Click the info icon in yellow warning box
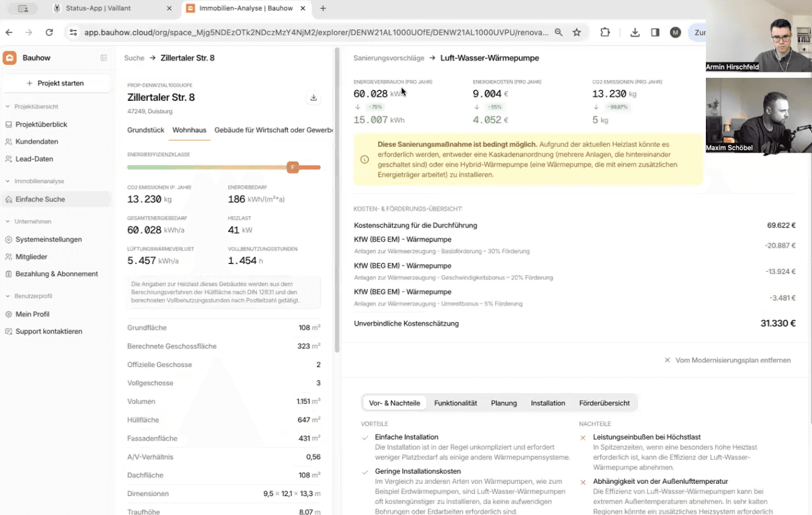This screenshot has height=515, width=812. point(364,159)
